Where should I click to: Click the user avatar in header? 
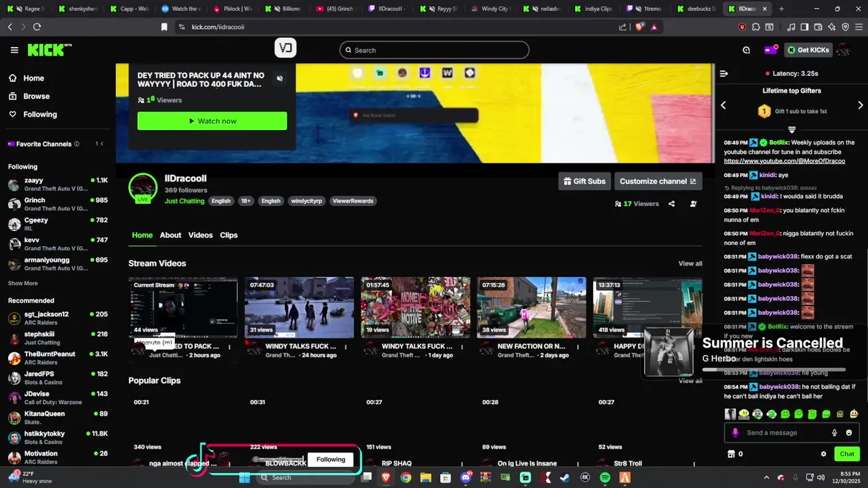844,49
